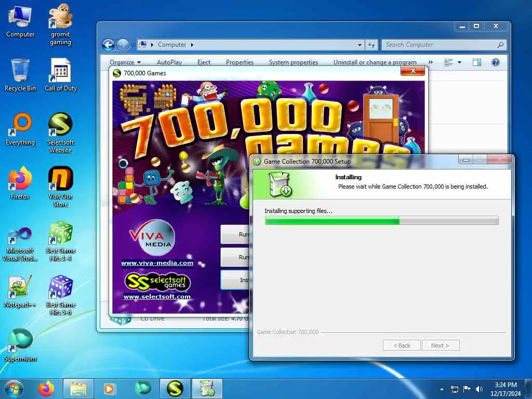
Task: Open Explorer help
Action: pyautogui.click(x=495, y=62)
